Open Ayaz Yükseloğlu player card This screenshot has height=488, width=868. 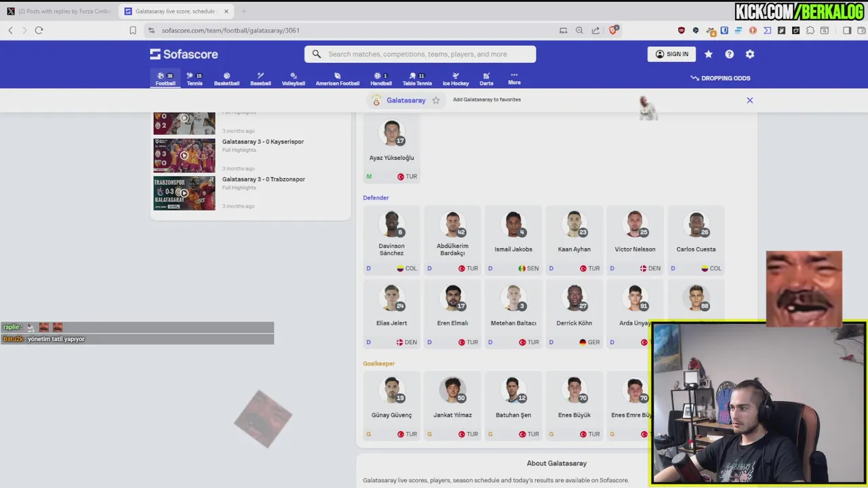click(391, 150)
